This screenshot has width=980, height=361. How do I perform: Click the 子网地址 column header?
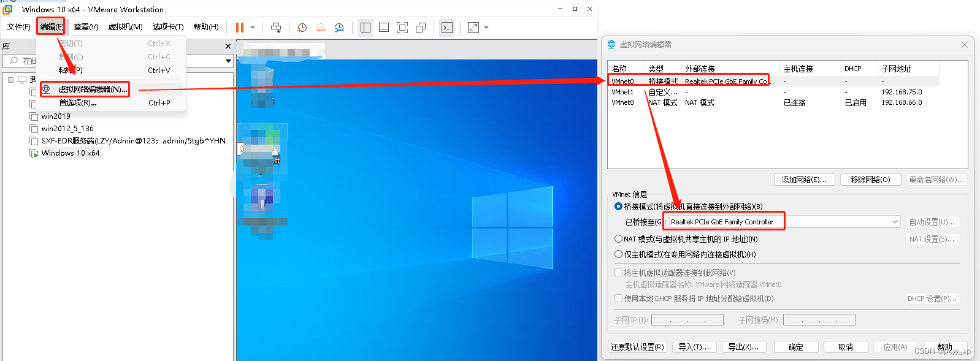click(908, 69)
